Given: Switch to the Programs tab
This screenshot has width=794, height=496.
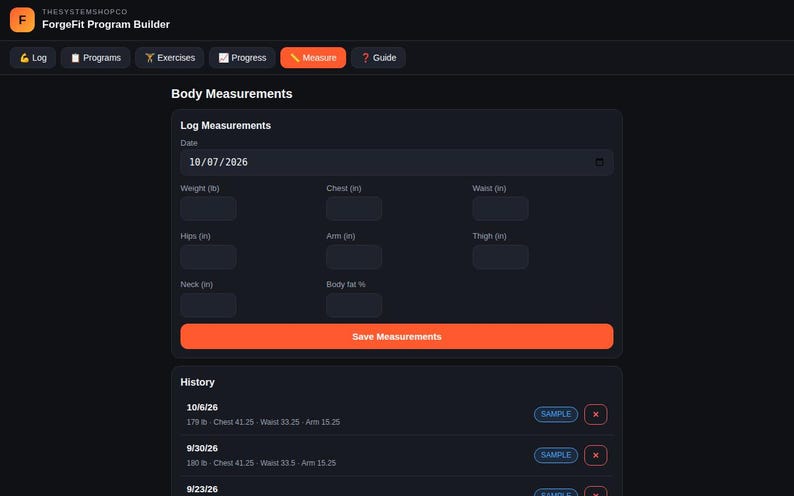Looking at the screenshot, I should click(96, 58).
